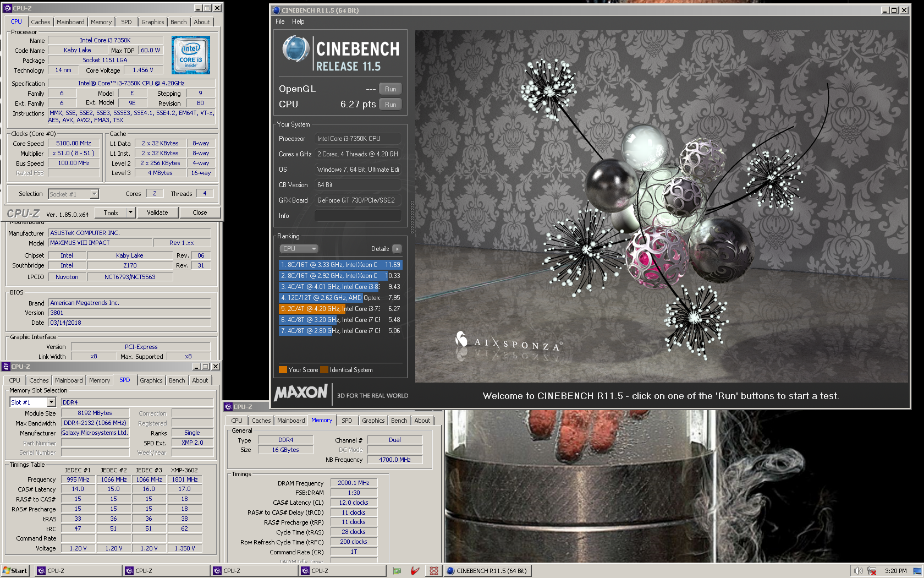924x578 pixels.
Task: Open the File menu in Cinebench
Action: pyautogui.click(x=280, y=21)
